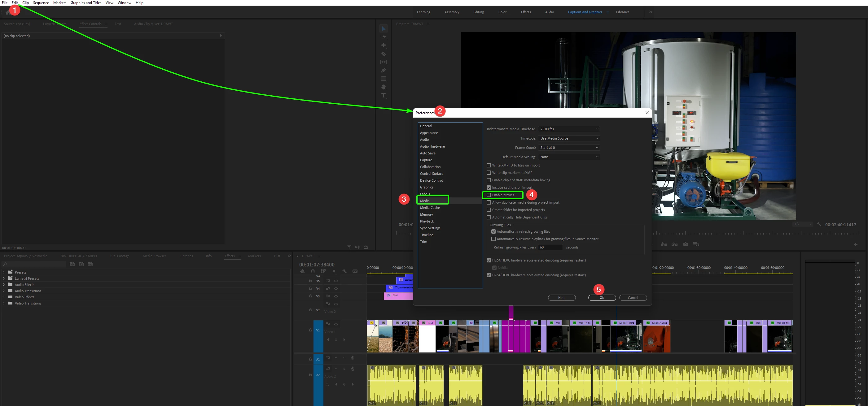Image resolution: width=868 pixels, height=406 pixels.
Task: Select the Ripple Edit tool
Action: click(384, 45)
